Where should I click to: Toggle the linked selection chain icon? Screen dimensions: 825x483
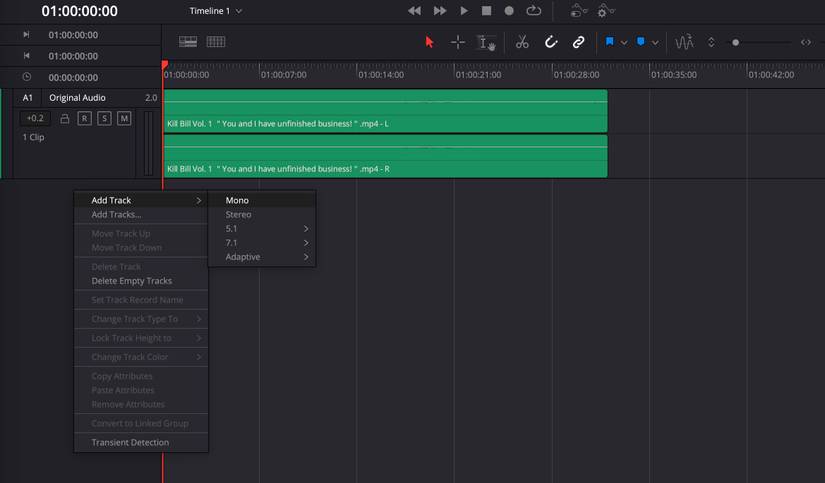(x=578, y=42)
